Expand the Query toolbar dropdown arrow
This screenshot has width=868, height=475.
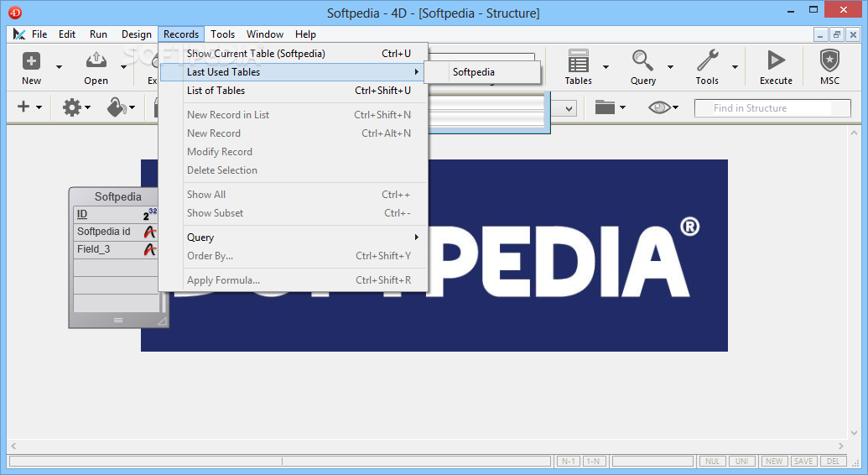[670, 67]
